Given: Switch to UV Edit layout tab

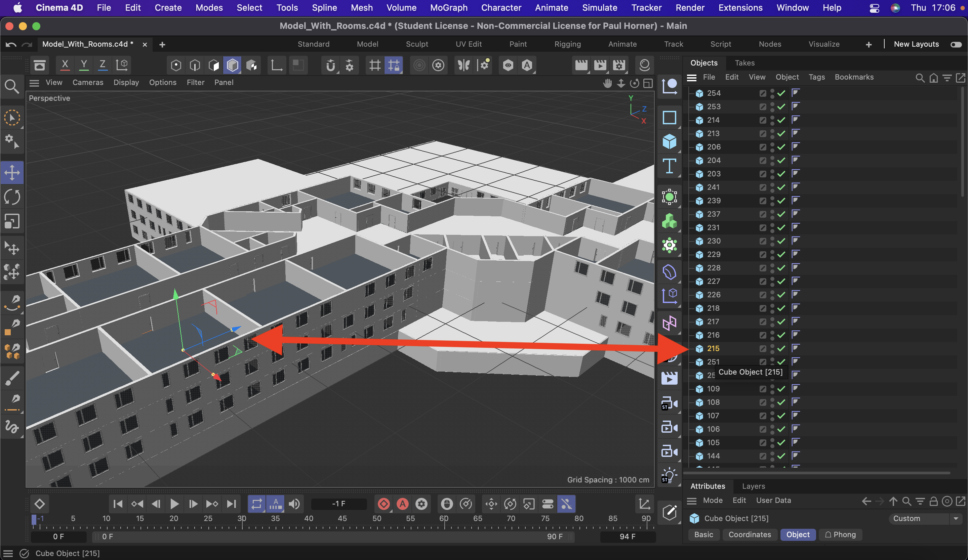Looking at the screenshot, I should [467, 43].
